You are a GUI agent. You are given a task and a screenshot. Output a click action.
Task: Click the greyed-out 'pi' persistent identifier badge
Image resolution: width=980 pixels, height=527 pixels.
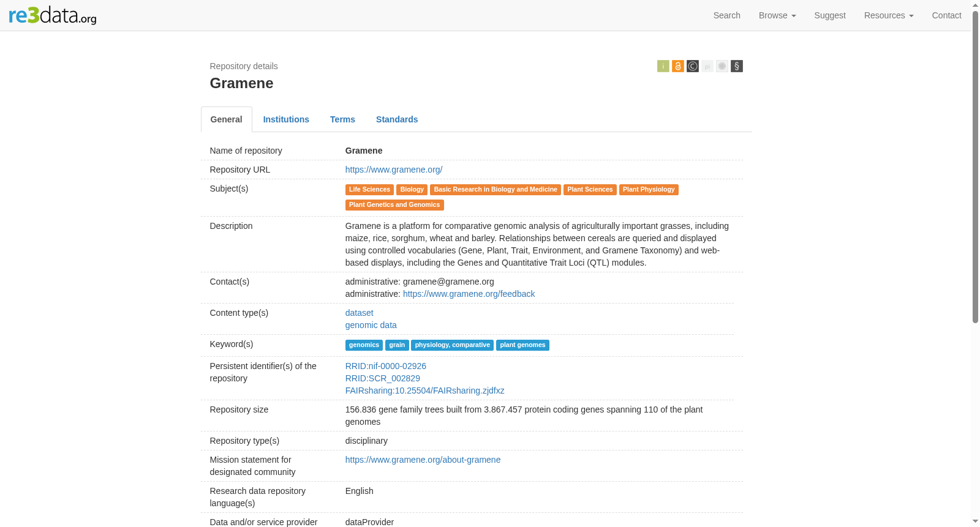click(x=707, y=66)
